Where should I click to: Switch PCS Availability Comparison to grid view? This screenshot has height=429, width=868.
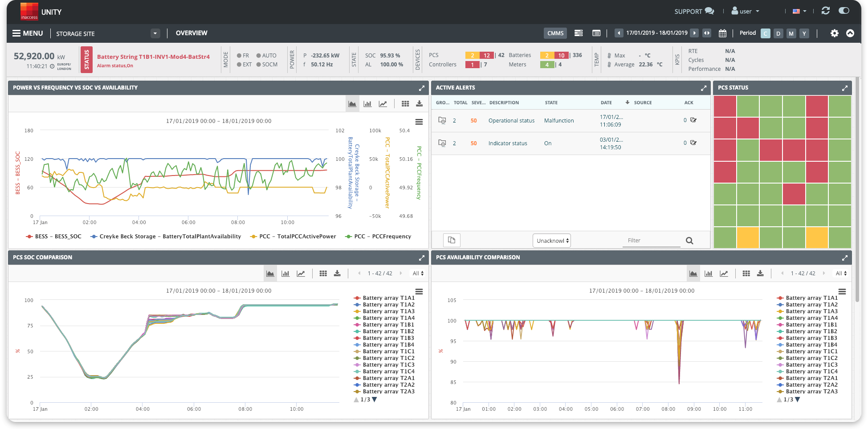pyautogui.click(x=746, y=274)
